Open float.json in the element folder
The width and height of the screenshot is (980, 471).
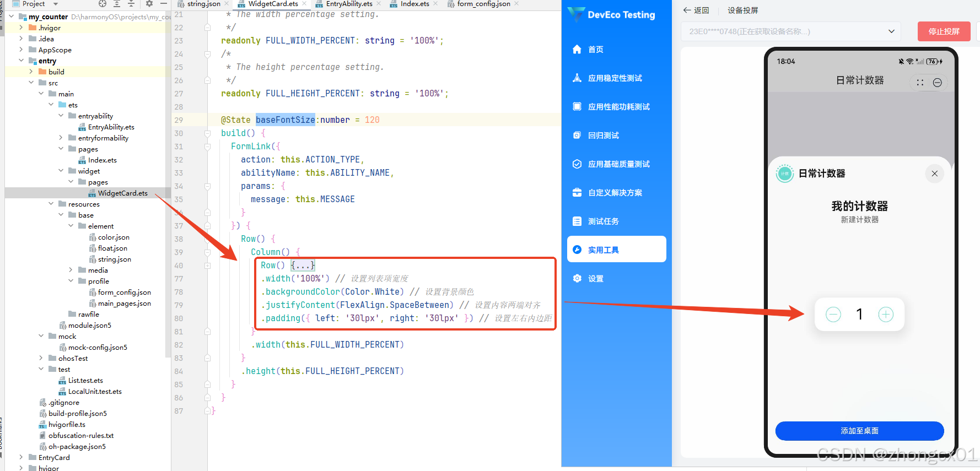point(112,248)
